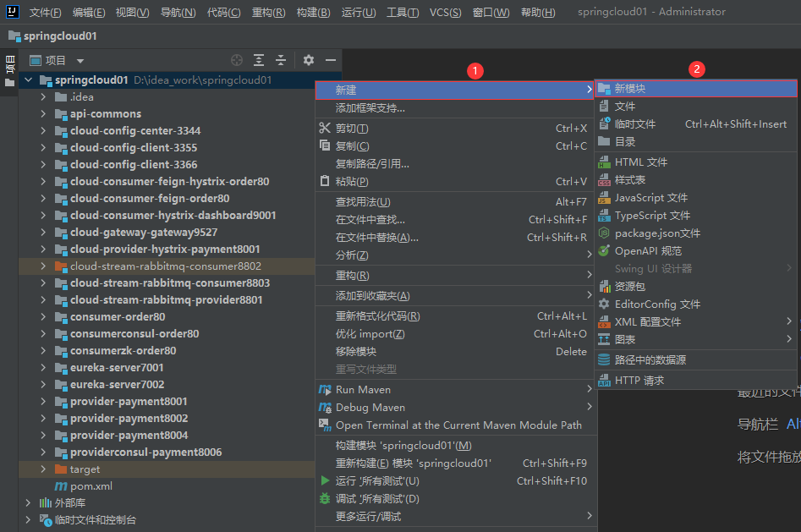Select 更多运行/调试 context menu entry
801x532 pixels.
tap(455, 517)
